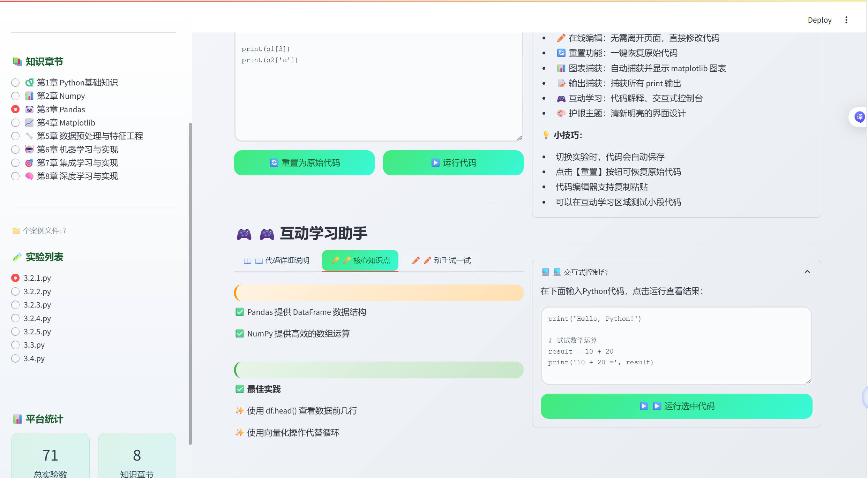Select the 第2章 Numpy radio button
Screen dimensions: 868x478
15,96
